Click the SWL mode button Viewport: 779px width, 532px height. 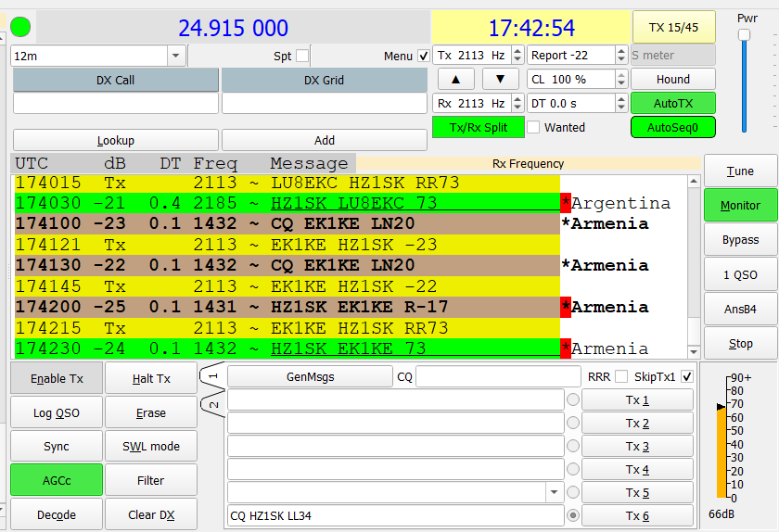click(x=151, y=446)
